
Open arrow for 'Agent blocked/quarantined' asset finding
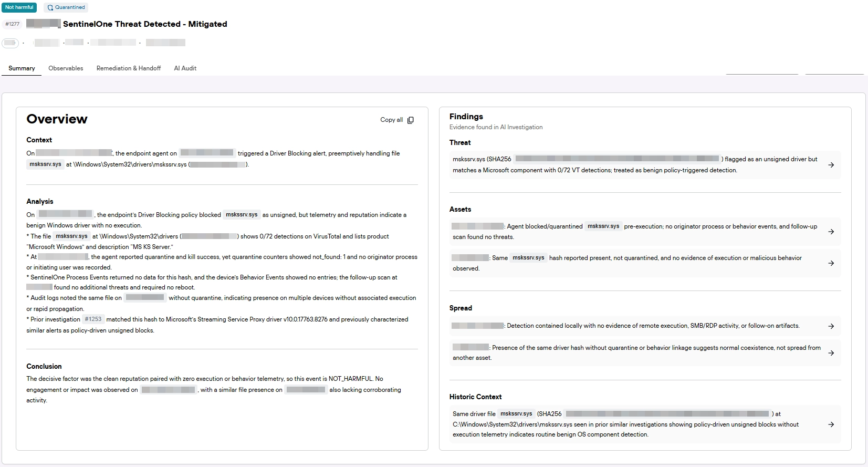tap(831, 232)
